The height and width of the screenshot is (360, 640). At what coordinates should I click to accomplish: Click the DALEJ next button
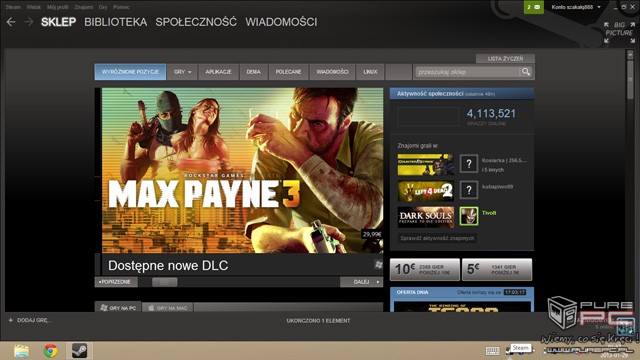(x=361, y=282)
